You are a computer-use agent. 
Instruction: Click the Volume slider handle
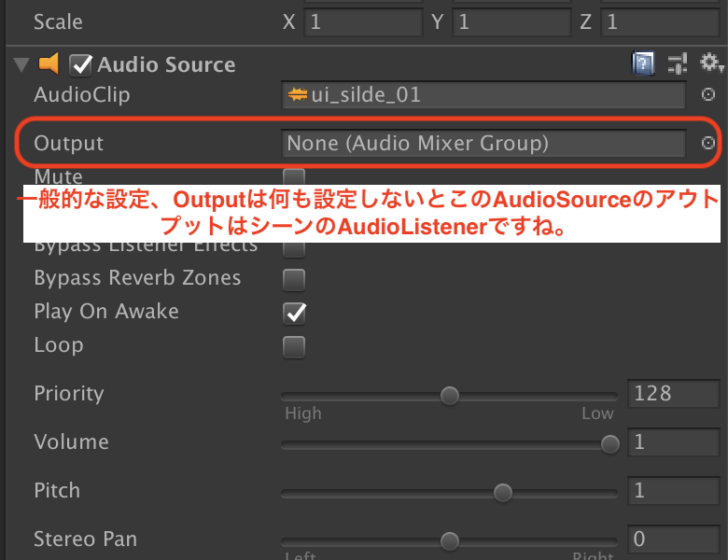pyautogui.click(x=610, y=444)
